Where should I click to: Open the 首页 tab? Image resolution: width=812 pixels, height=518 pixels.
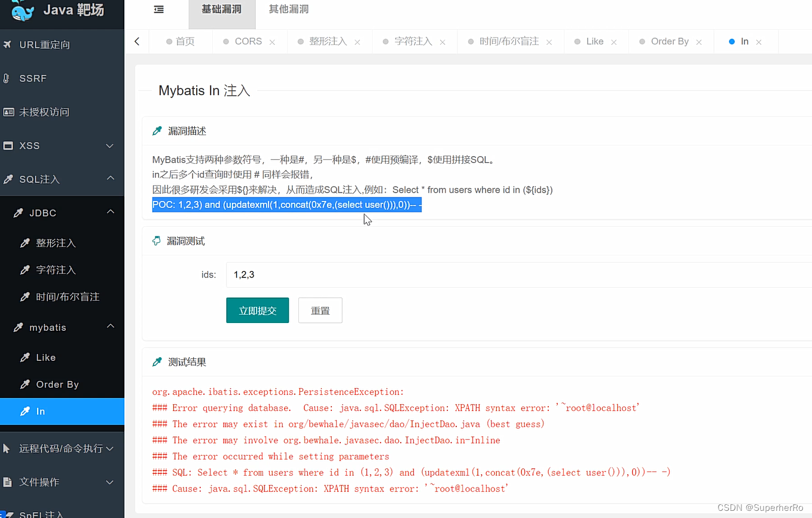[x=181, y=41]
